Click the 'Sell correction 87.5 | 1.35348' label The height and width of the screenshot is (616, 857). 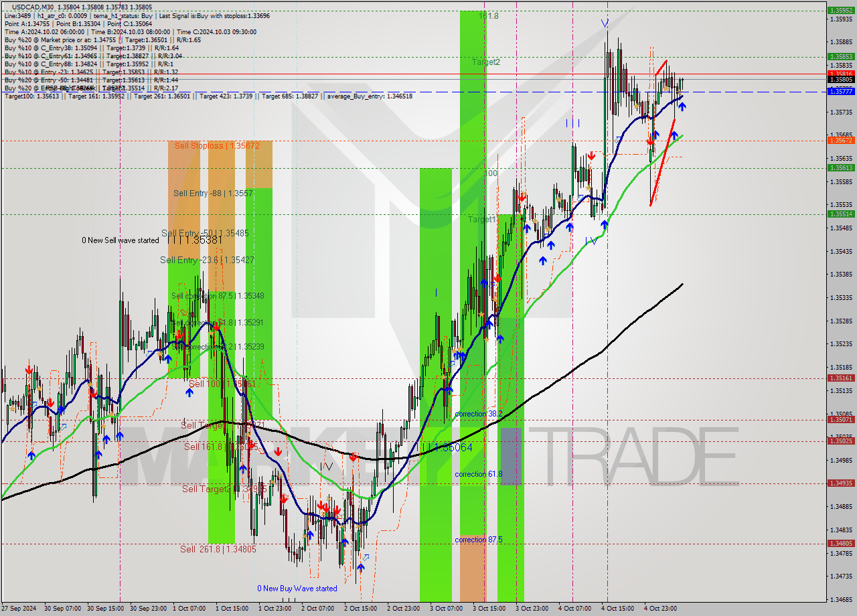(218, 296)
